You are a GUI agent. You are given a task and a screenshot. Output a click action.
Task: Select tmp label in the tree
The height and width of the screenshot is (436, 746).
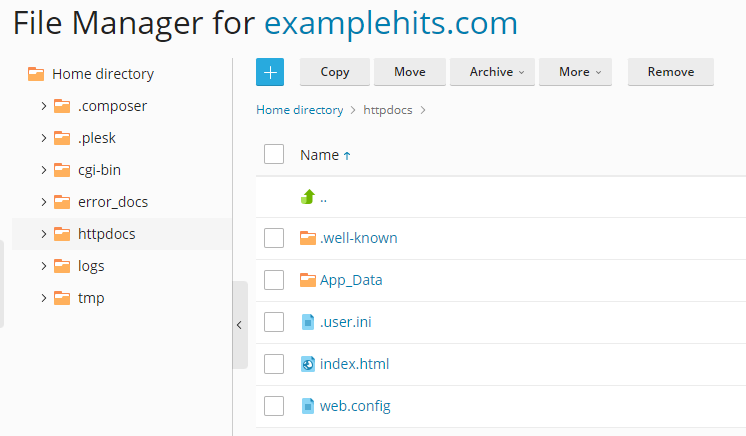click(x=91, y=298)
